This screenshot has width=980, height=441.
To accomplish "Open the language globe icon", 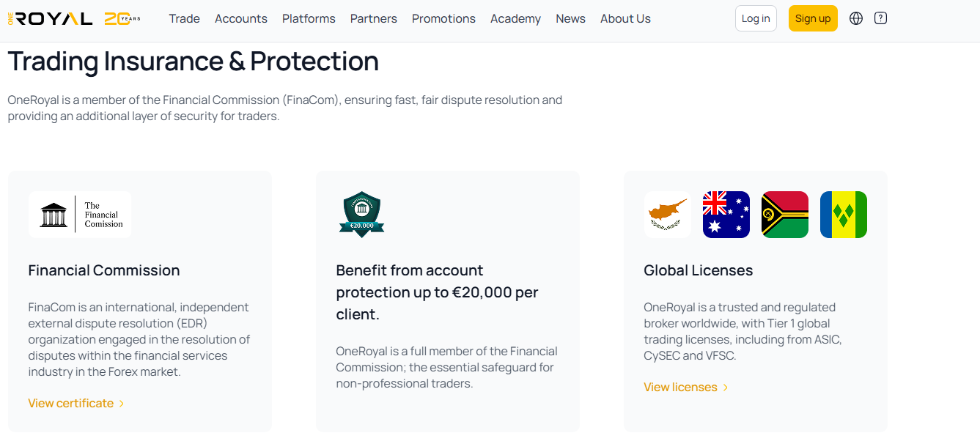I will (856, 18).
